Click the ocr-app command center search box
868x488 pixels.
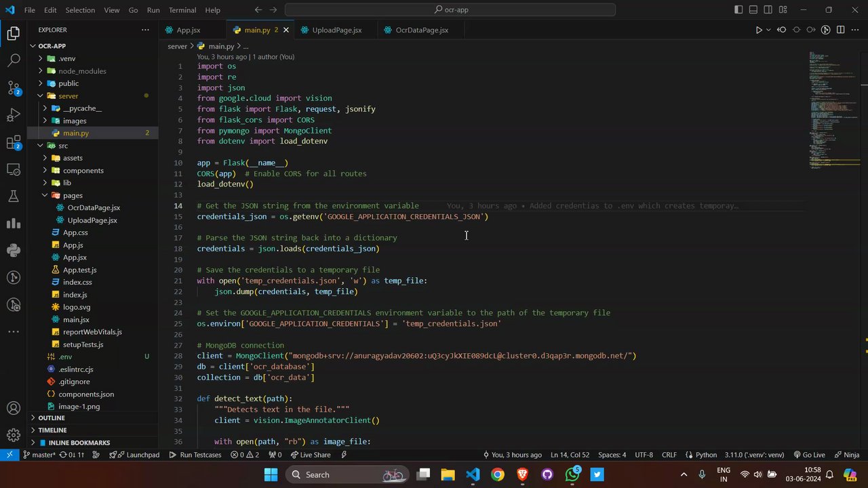pyautogui.click(x=450, y=10)
